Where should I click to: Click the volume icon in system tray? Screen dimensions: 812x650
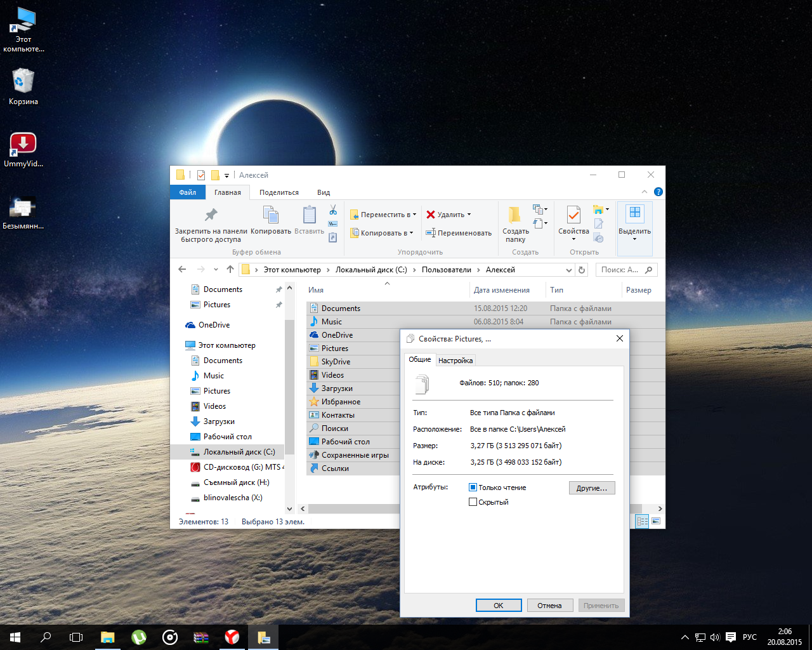point(715,637)
